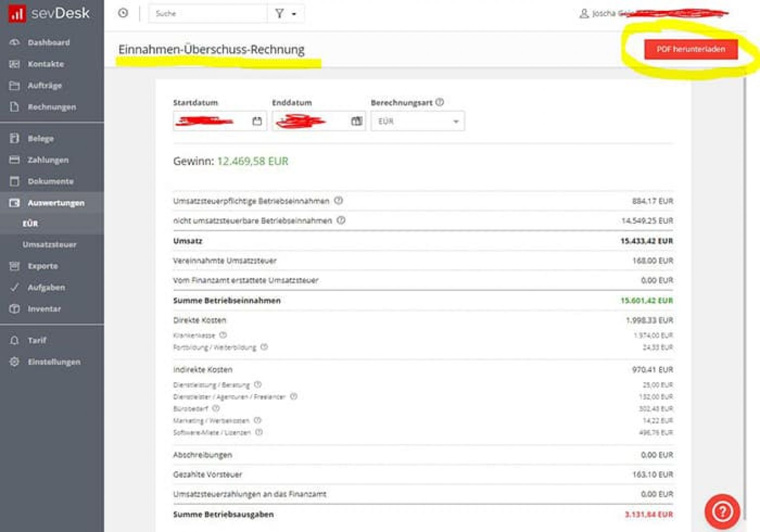Open Dokumente in the sidebar
The width and height of the screenshot is (760, 532).
pos(50,181)
